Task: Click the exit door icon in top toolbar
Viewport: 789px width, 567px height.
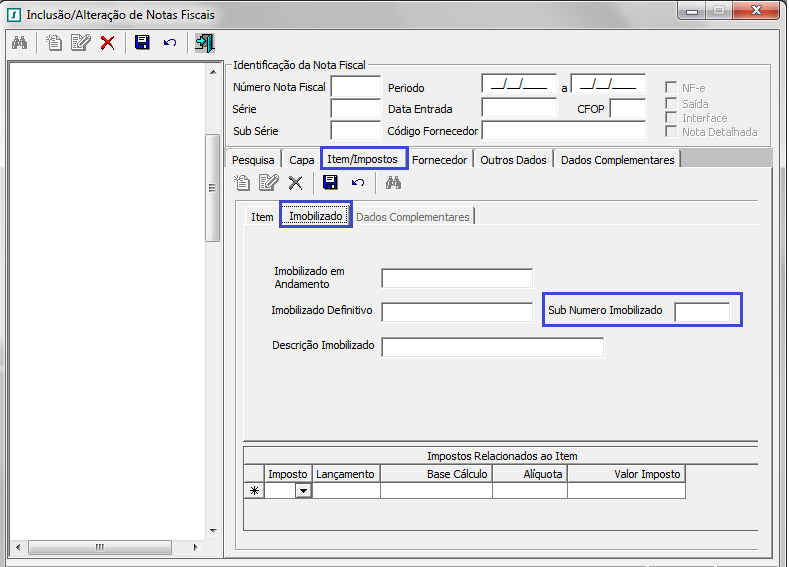Action: click(204, 43)
